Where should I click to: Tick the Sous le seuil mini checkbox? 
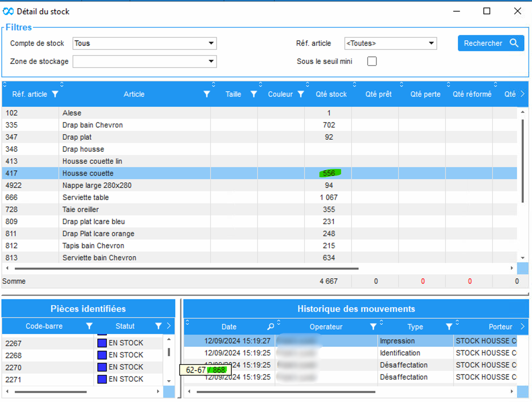(372, 61)
